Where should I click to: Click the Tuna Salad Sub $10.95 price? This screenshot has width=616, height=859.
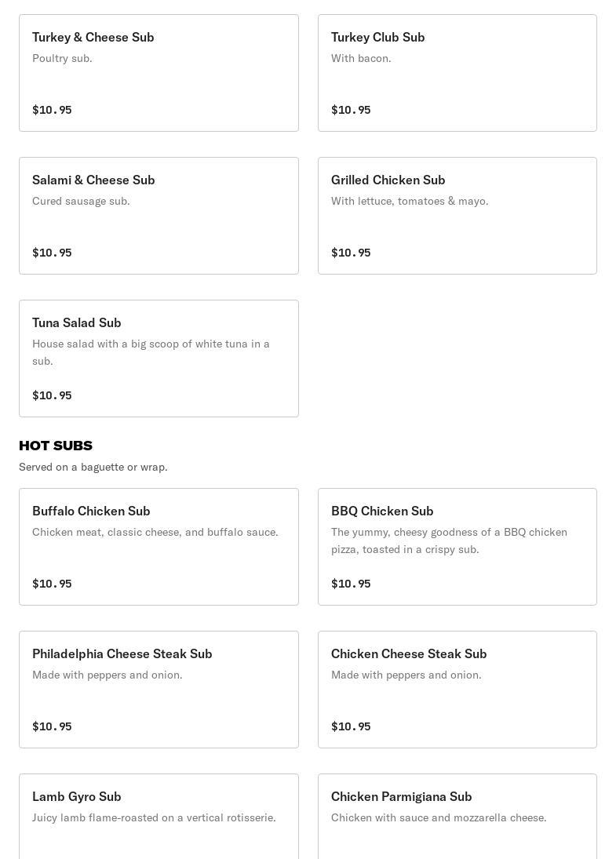click(x=52, y=395)
